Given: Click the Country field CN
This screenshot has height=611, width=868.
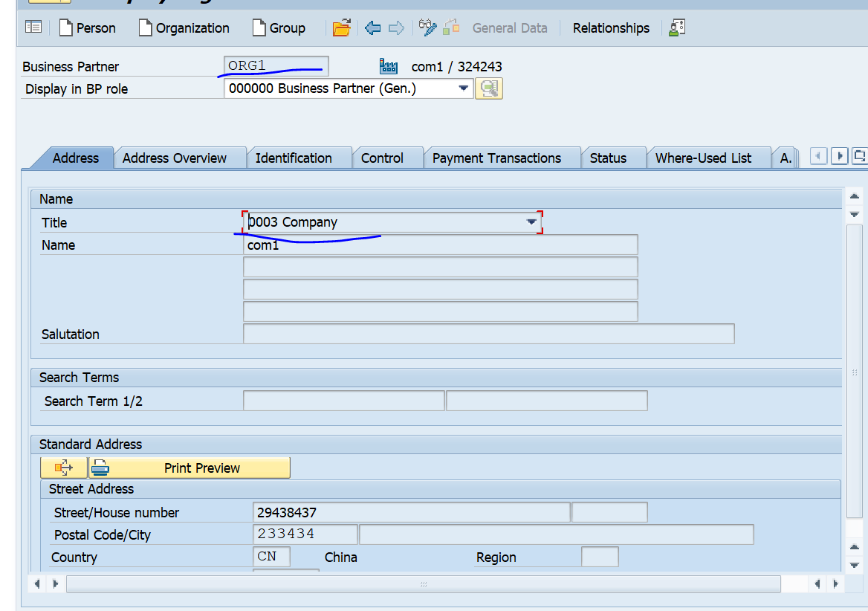Looking at the screenshot, I should point(271,556).
